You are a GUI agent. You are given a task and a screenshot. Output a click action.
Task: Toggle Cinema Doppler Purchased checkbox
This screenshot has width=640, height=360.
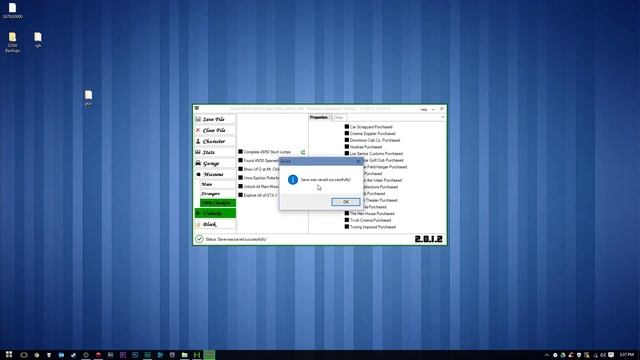coord(347,133)
